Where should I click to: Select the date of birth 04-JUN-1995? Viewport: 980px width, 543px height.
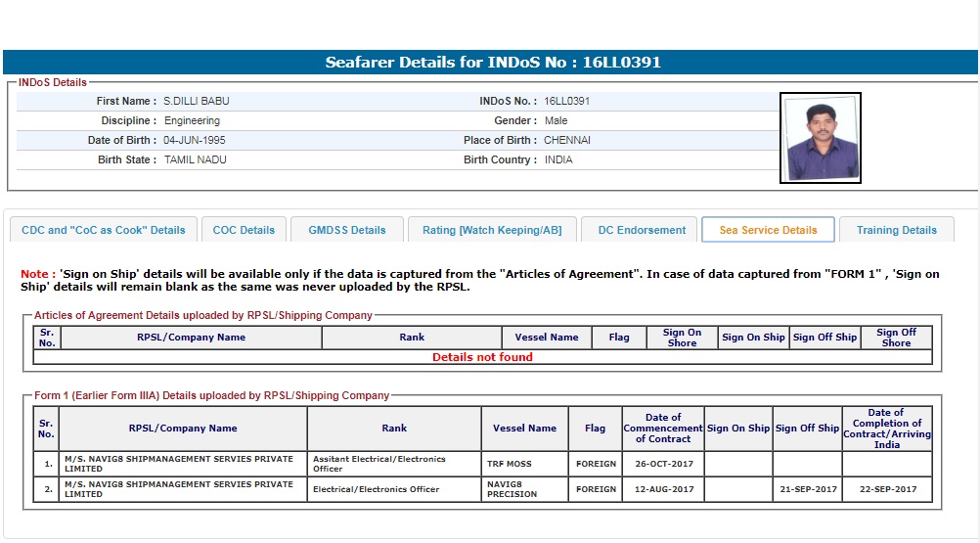pyautogui.click(x=195, y=140)
